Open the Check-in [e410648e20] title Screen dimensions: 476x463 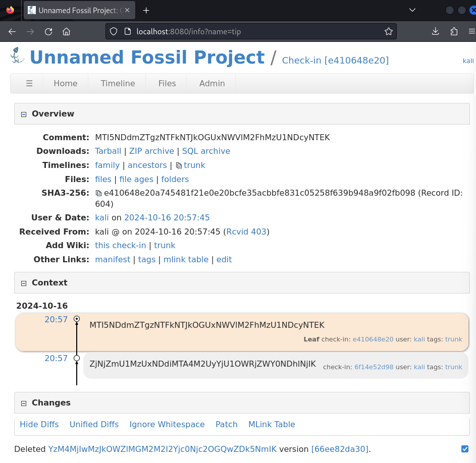click(335, 61)
